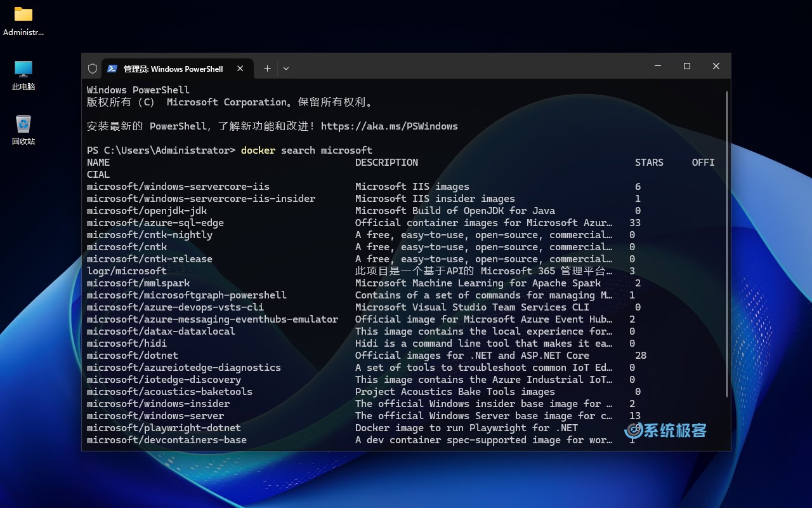The image size is (812, 508).
Task: Click microsoft/azureiotedge-diagnostics entry
Action: [184, 368]
